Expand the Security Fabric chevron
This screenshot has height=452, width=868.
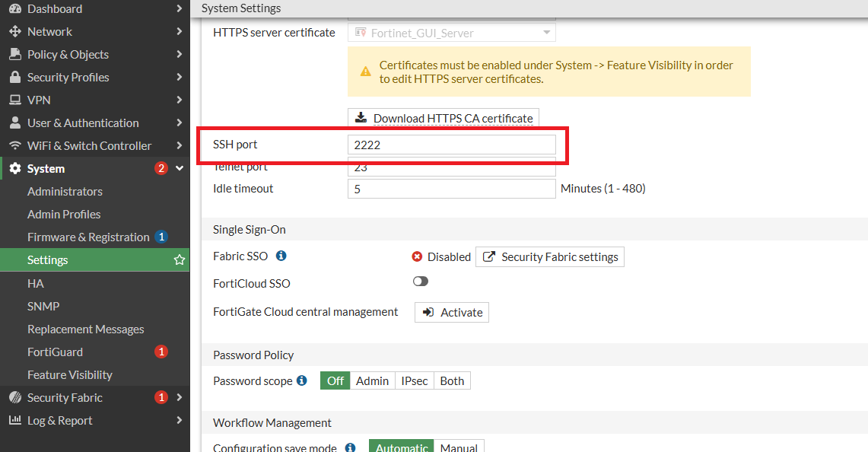click(179, 397)
